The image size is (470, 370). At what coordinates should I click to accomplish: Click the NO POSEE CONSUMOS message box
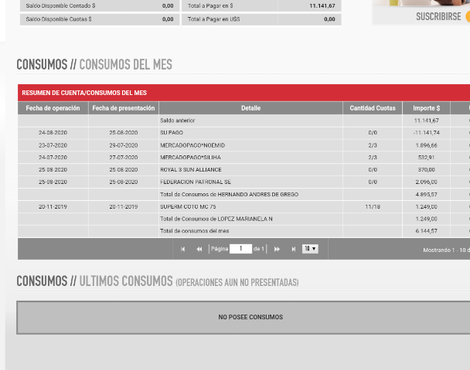[244, 317]
